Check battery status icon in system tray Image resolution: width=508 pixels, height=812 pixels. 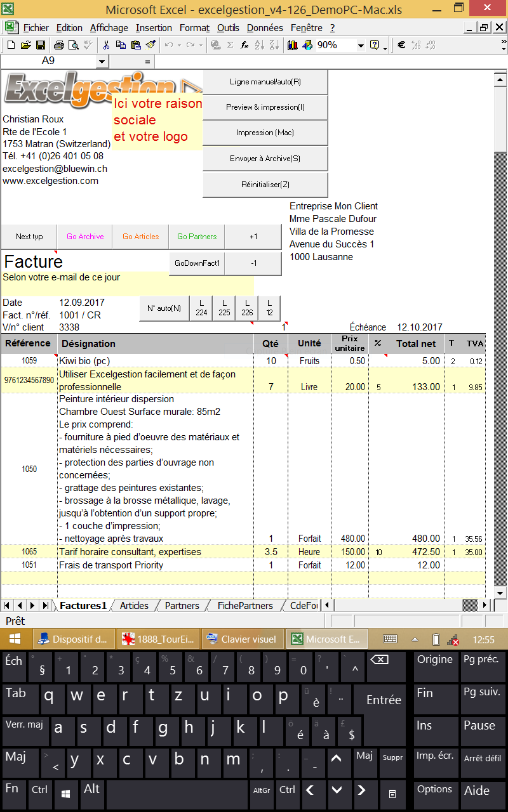(436, 639)
